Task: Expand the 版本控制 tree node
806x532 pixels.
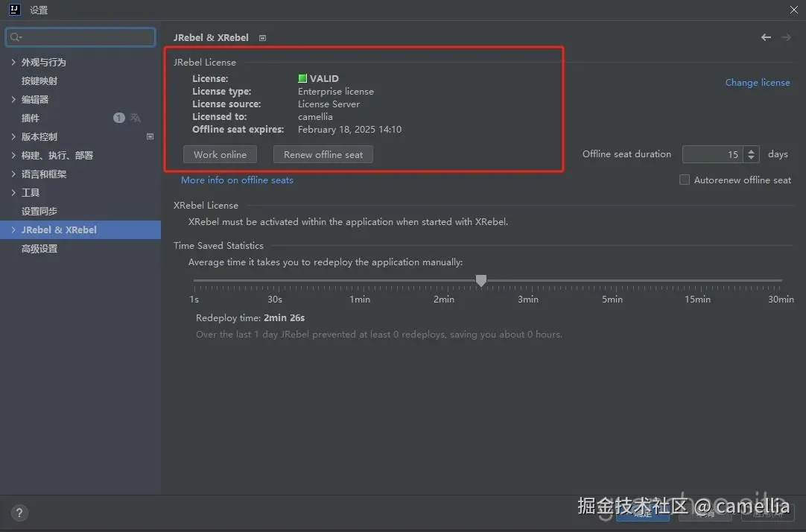Action: click(x=13, y=136)
